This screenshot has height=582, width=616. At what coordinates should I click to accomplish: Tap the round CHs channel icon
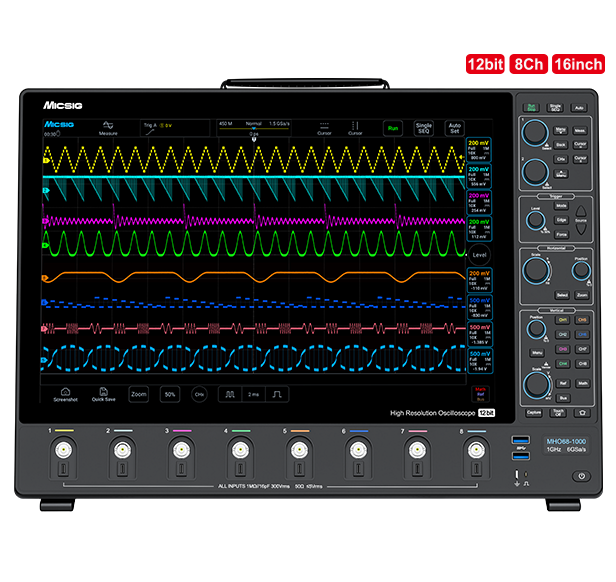[199, 395]
